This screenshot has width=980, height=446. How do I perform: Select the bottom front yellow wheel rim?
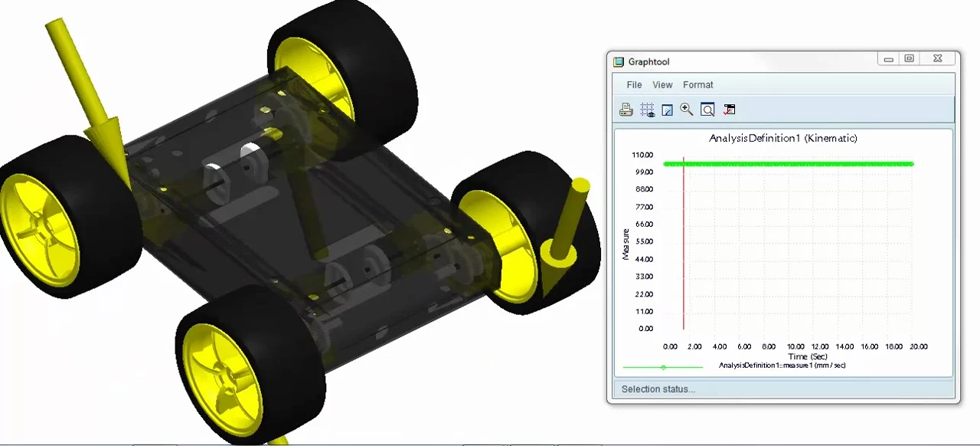[x=224, y=377]
